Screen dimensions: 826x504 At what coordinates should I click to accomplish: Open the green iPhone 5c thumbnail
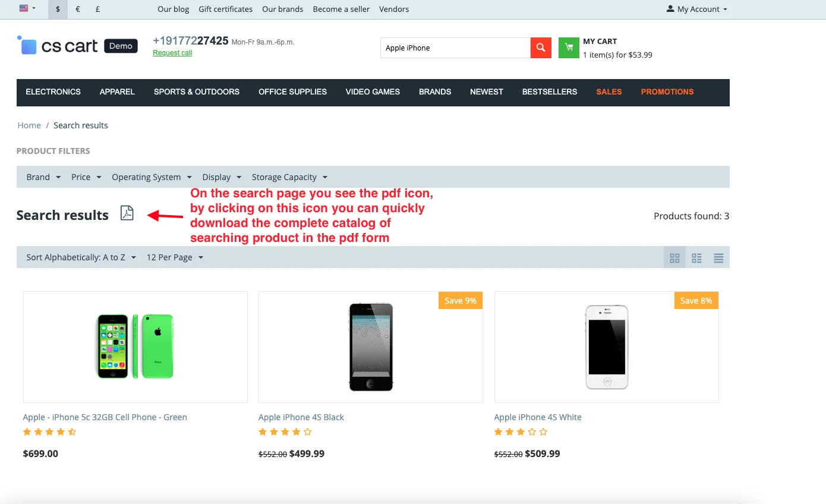click(x=135, y=346)
